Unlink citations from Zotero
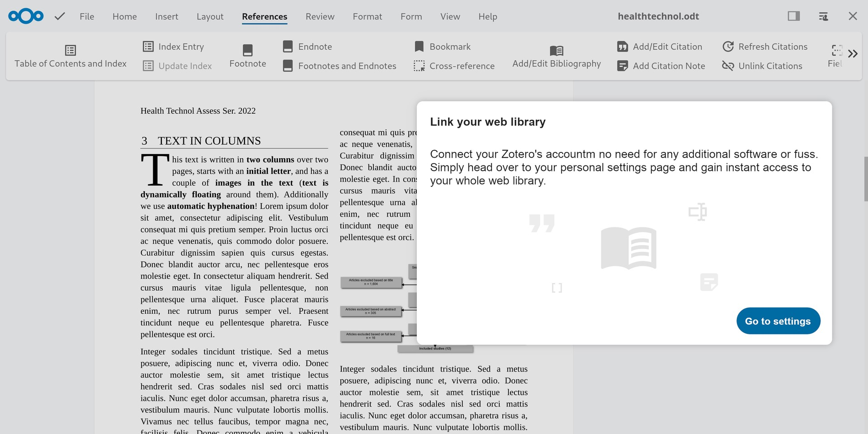 point(762,66)
